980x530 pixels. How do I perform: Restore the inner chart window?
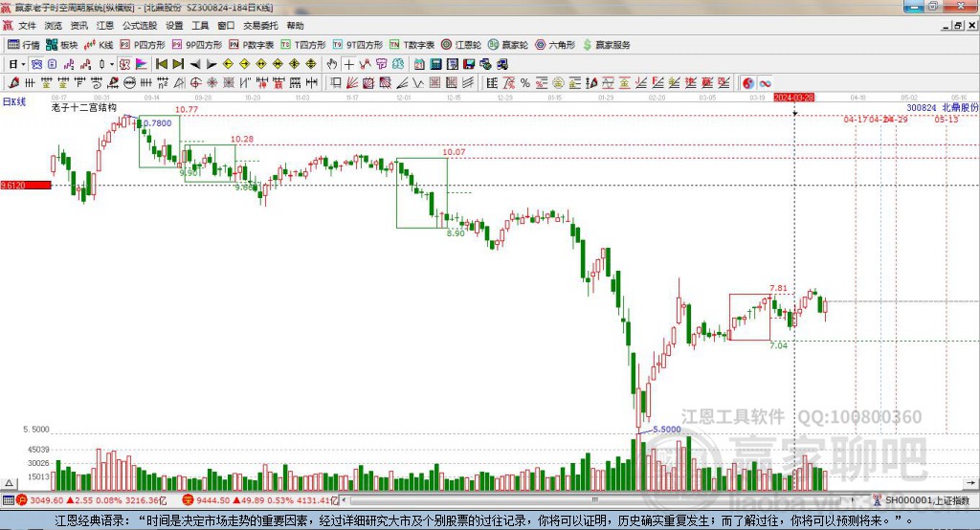[957, 26]
